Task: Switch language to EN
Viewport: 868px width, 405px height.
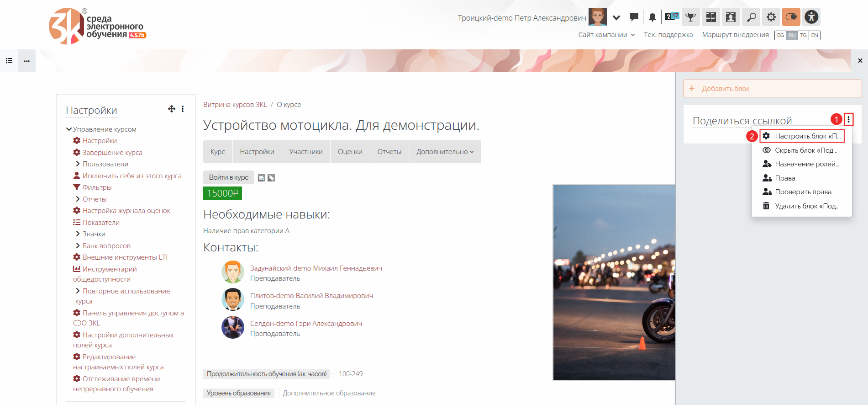Action: tap(815, 35)
